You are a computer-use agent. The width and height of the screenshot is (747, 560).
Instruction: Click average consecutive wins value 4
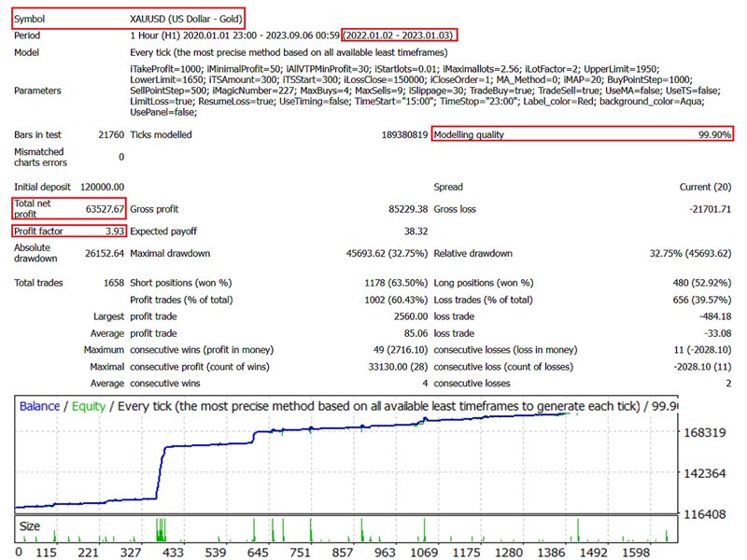(x=425, y=384)
